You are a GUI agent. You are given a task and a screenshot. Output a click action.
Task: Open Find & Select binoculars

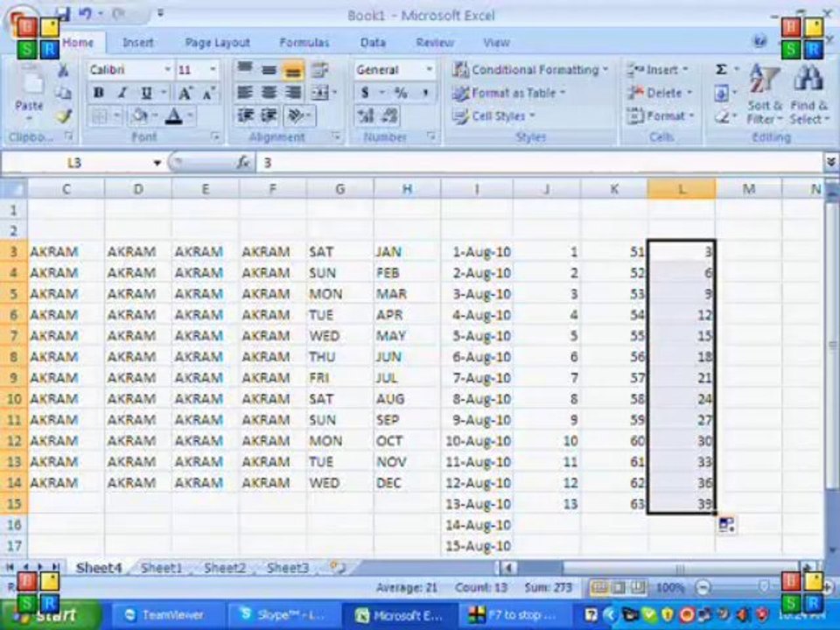click(x=808, y=94)
